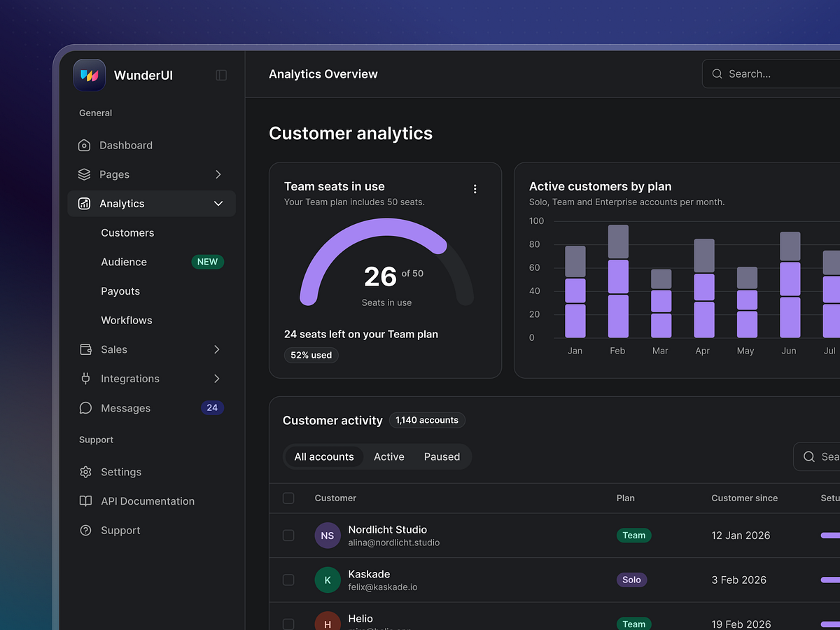The image size is (840, 630).
Task: Expand the Sales submenu chevron
Action: 217,349
